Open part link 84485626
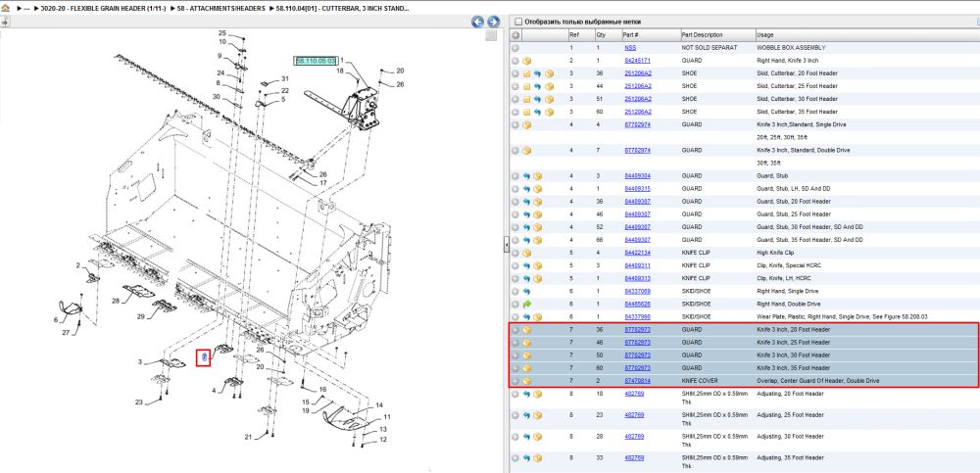Image resolution: width=980 pixels, height=473 pixels. pyautogui.click(x=638, y=305)
